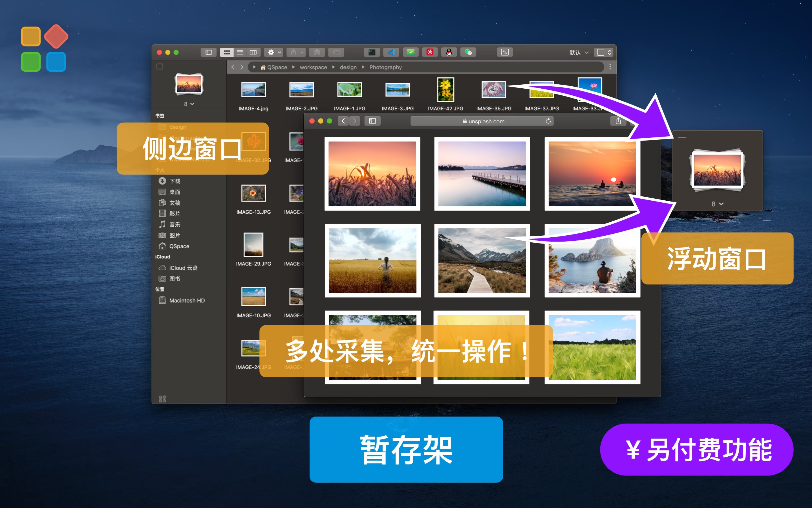This screenshot has height=508, width=812.
Task: Select Photography in the path breadcrumb
Action: tap(385, 67)
